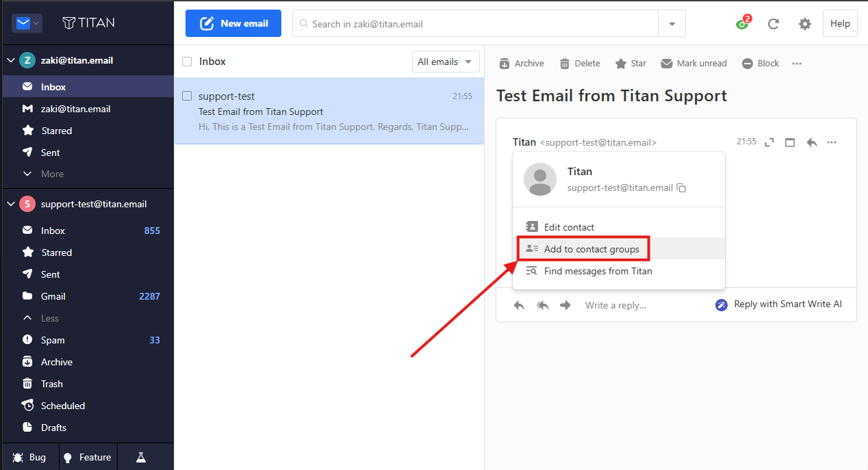Viewport: 868px width, 470px height.
Task: Collapse the zaki@titan.email account
Action: pyautogui.click(x=10, y=60)
